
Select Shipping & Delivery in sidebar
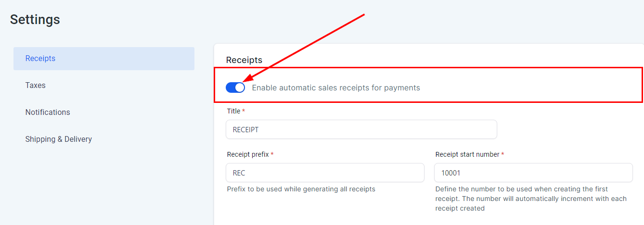click(59, 139)
